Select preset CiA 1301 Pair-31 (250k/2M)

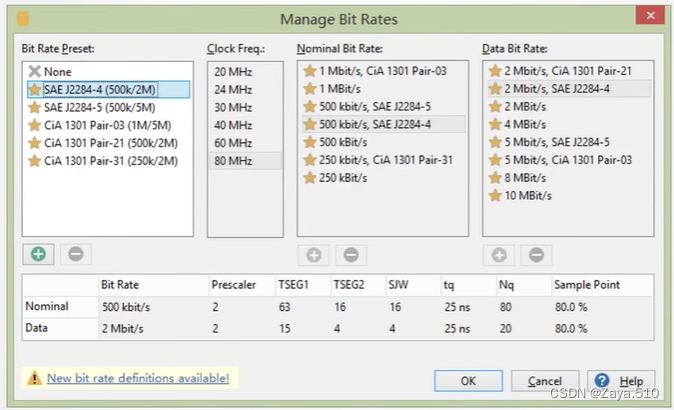pos(108,161)
